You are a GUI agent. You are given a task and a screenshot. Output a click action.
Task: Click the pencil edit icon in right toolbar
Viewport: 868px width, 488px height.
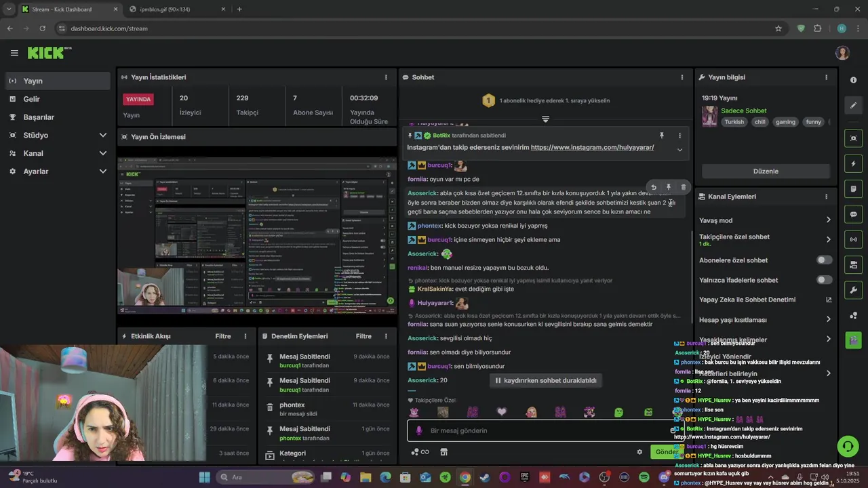point(853,106)
